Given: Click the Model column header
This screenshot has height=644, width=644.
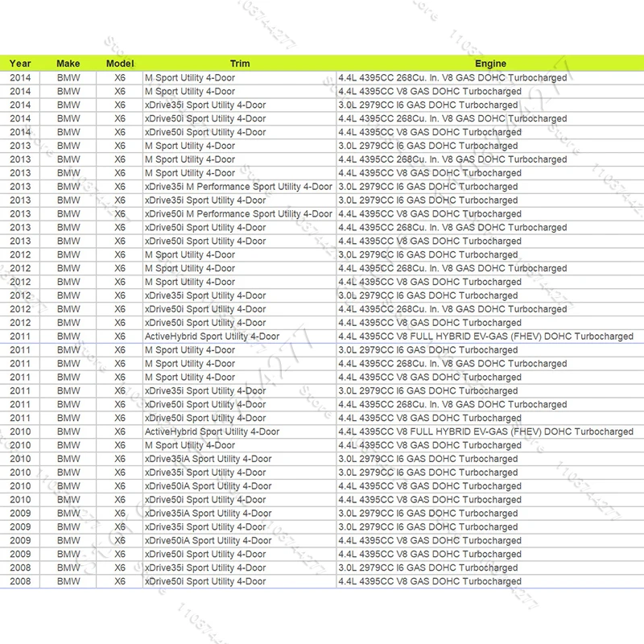Looking at the screenshot, I should [x=119, y=64].
